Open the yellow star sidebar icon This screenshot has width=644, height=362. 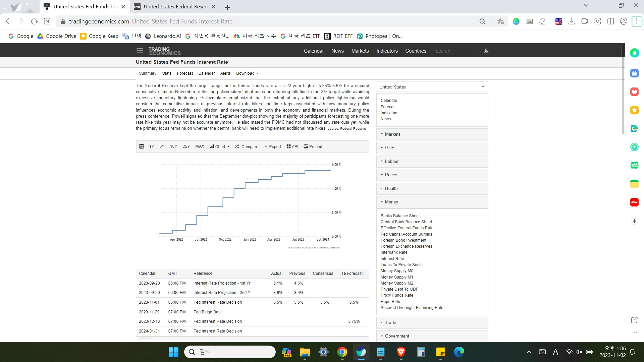634,110
